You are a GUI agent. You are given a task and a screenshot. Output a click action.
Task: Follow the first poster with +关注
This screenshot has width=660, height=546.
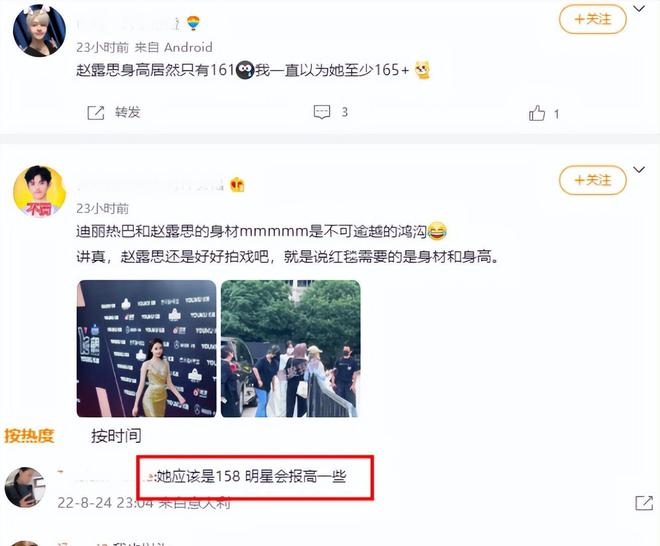pos(593,19)
